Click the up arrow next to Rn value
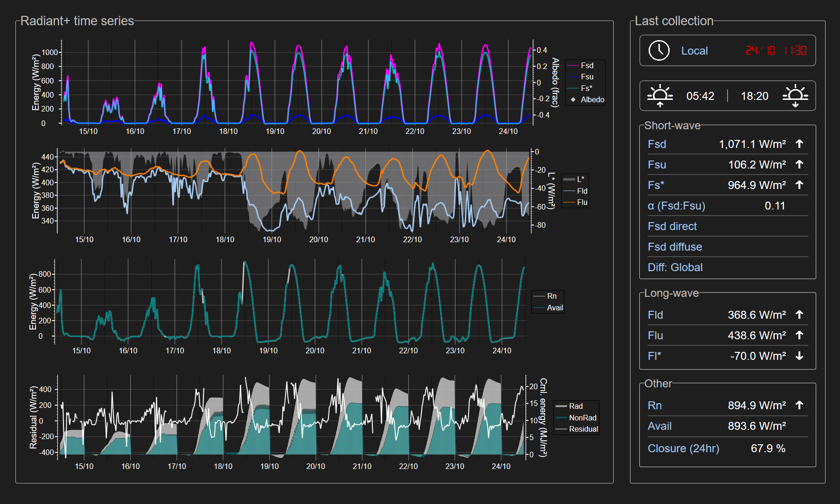This screenshot has width=840, height=504. (799, 405)
